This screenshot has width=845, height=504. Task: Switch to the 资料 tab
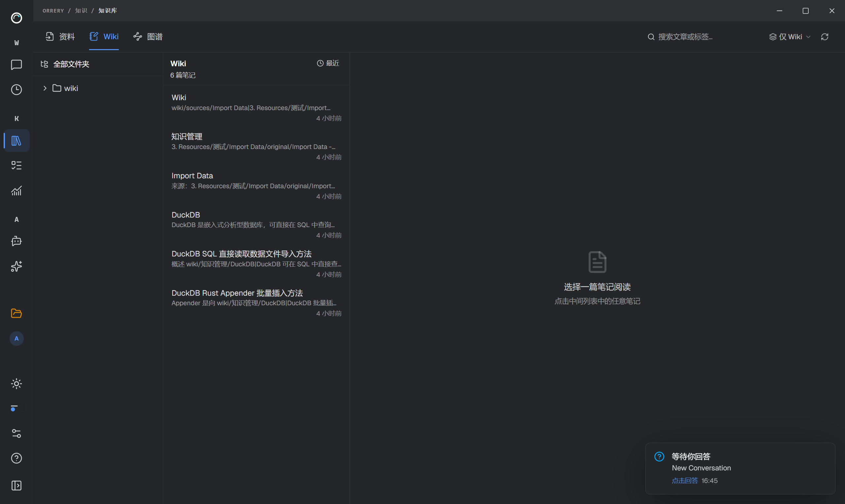pos(60,37)
